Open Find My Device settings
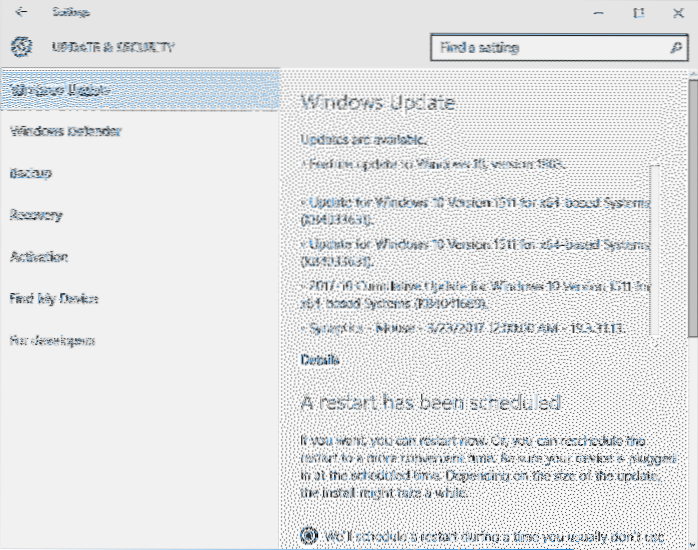 point(54,299)
